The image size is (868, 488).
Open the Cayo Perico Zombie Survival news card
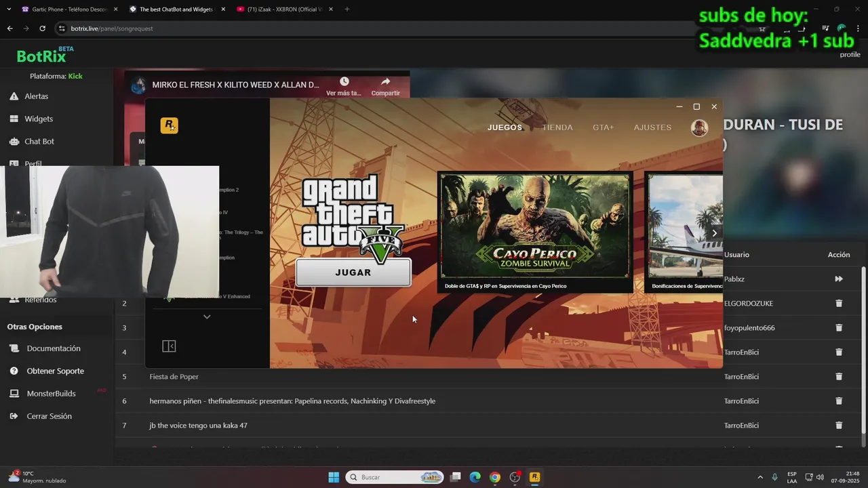click(535, 232)
